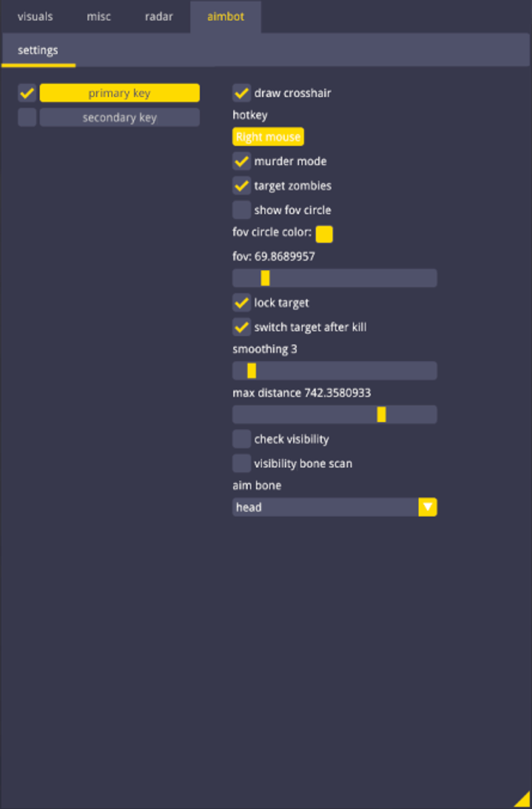This screenshot has width=532, height=809.
Task: Click the primary key button
Action: [x=119, y=93]
